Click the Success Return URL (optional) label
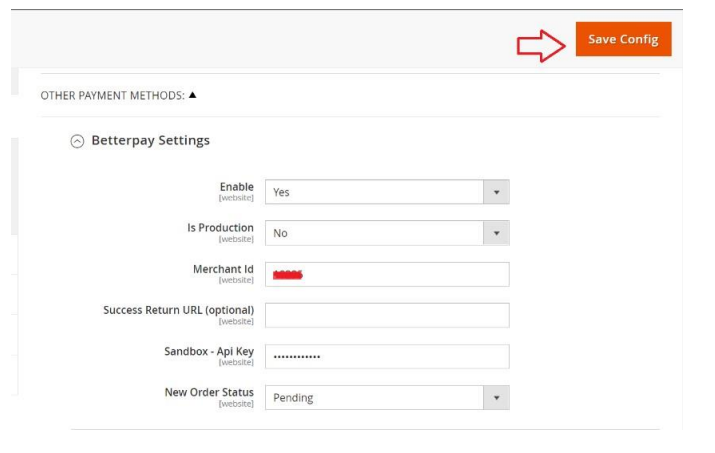 pos(179,310)
